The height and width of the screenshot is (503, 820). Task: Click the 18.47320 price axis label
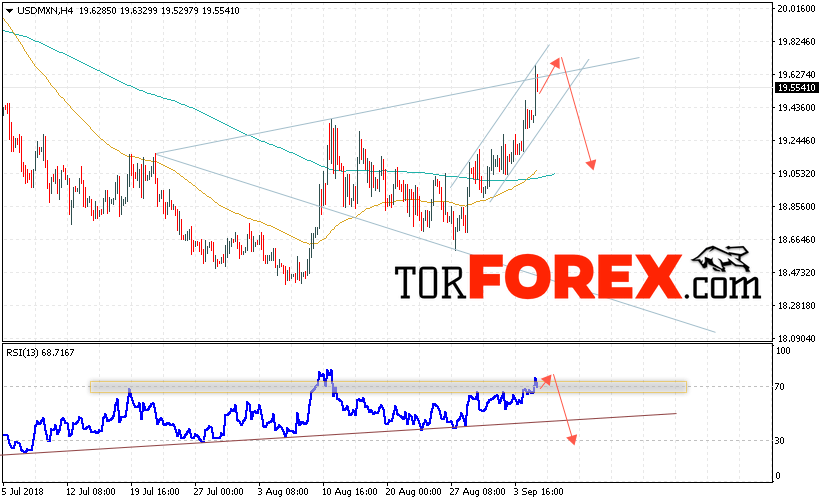coord(796,272)
